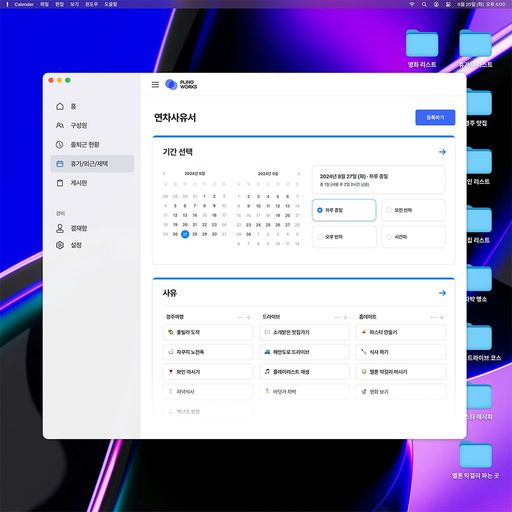The height and width of the screenshot is (512, 512).
Task: Pick August 28 in the calendar
Action: (195, 234)
